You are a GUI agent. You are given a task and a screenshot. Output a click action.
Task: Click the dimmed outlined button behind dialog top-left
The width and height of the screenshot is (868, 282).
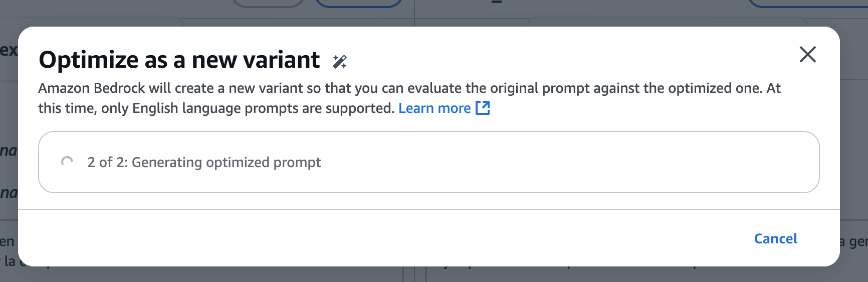[x=268, y=3]
